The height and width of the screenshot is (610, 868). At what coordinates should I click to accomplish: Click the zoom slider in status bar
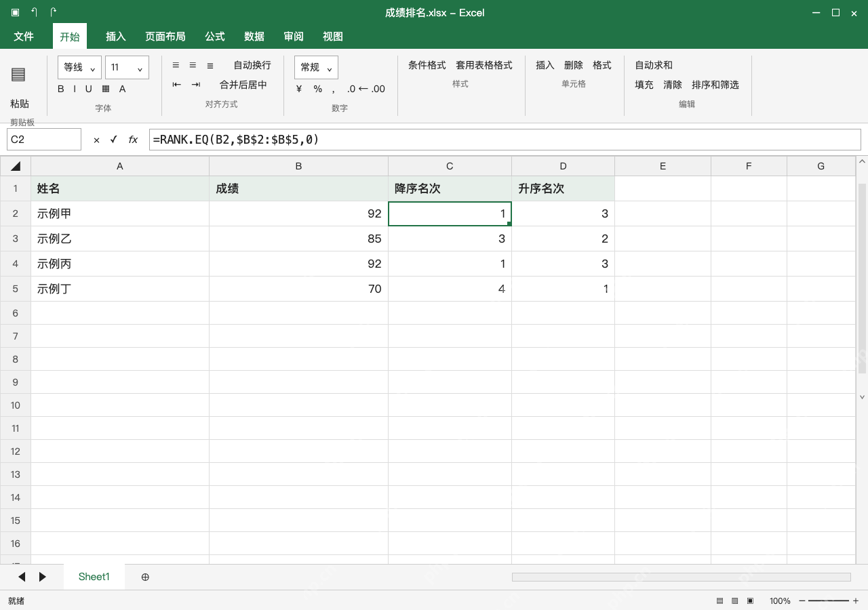829,601
